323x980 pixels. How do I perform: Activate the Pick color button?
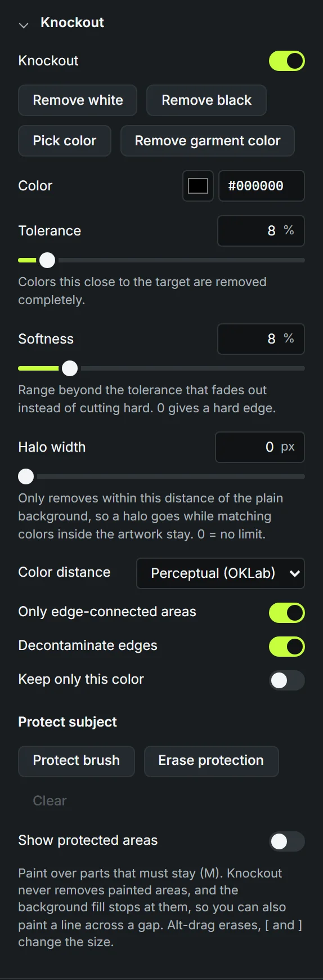coord(65,141)
